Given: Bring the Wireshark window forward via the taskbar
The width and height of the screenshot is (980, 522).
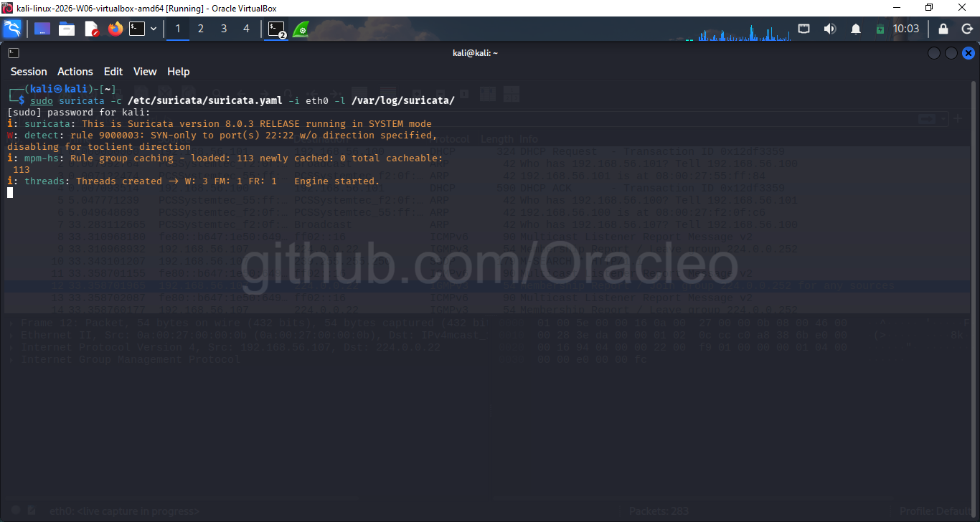Looking at the screenshot, I should 301,29.
